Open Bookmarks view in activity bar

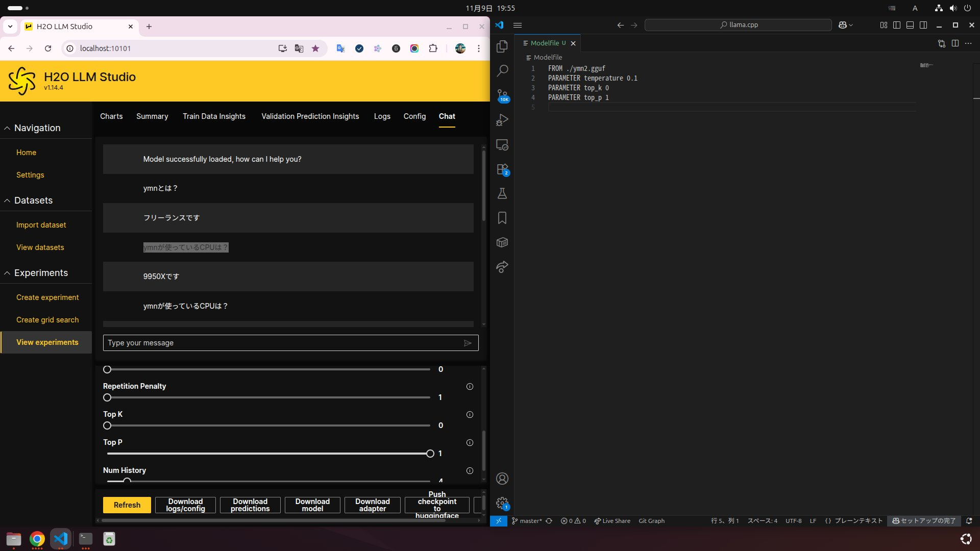[502, 218]
